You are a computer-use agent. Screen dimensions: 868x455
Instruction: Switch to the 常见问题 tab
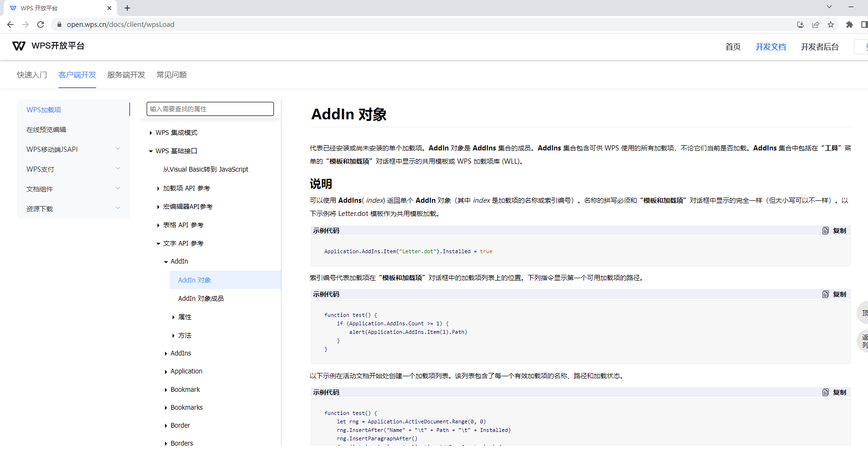[172, 75]
